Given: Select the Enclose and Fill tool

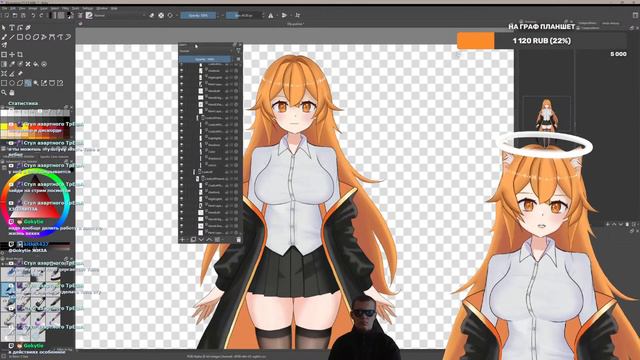Looking at the screenshot, I should [x=44, y=64].
